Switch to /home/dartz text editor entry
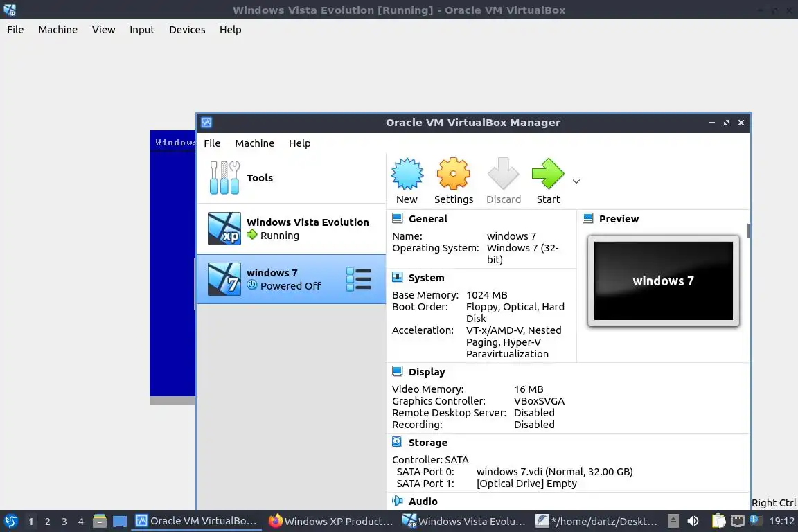The height and width of the screenshot is (532, 798). pyautogui.click(x=598, y=521)
